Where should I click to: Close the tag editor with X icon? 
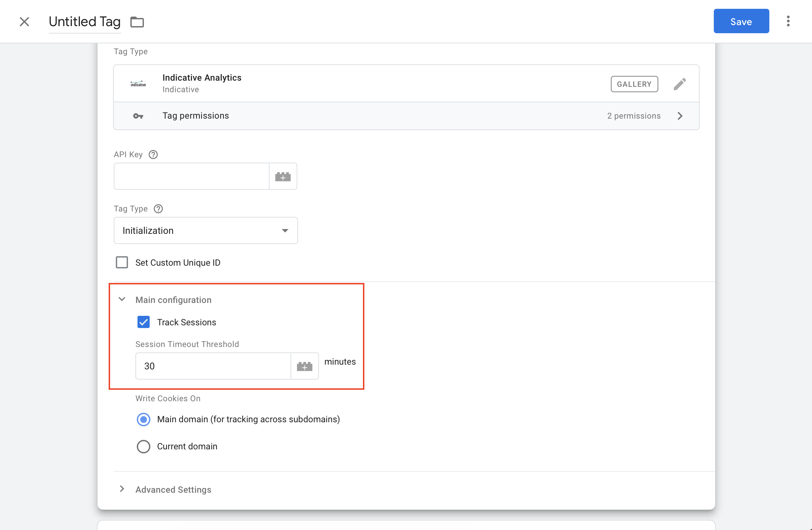(x=24, y=21)
